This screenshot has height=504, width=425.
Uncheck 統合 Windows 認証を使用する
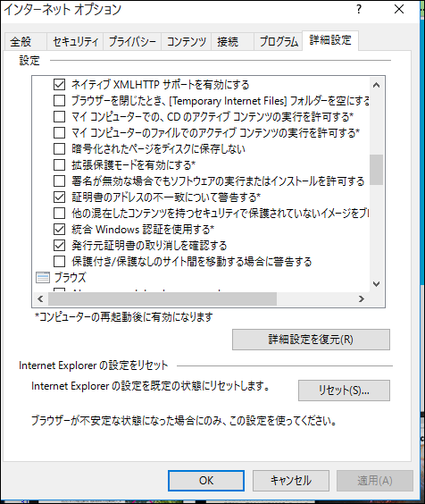click(x=59, y=229)
